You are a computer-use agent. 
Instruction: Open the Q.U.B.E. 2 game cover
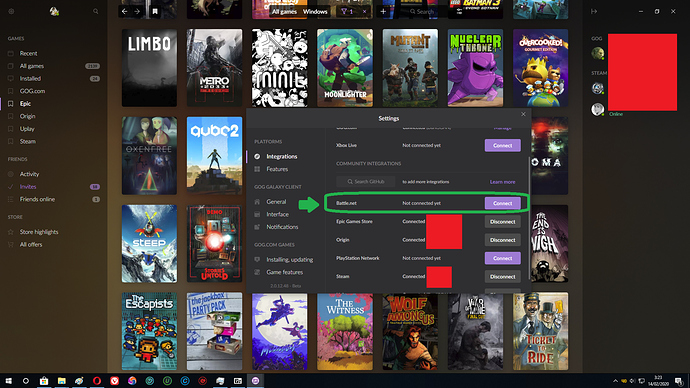tap(214, 155)
